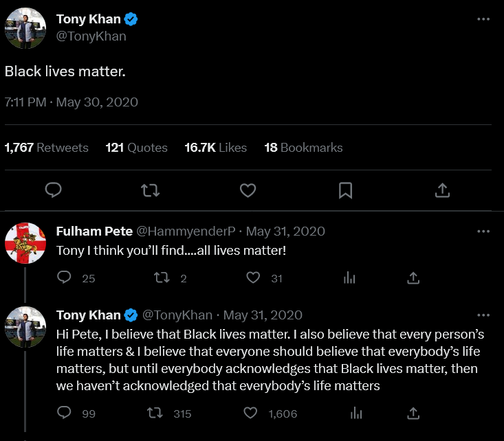Open Fulham Pete's profile picture
The height and width of the screenshot is (441, 504).
point(25,243)
